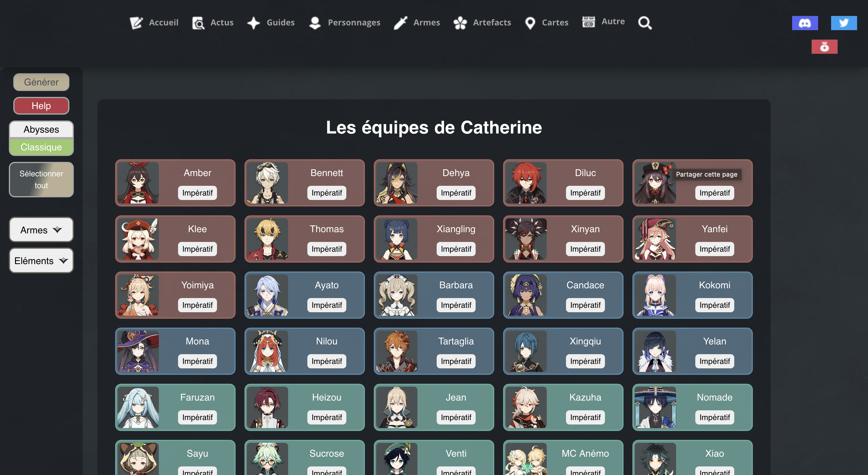Select Faruzan's character portrait

[x=138, y=407]
